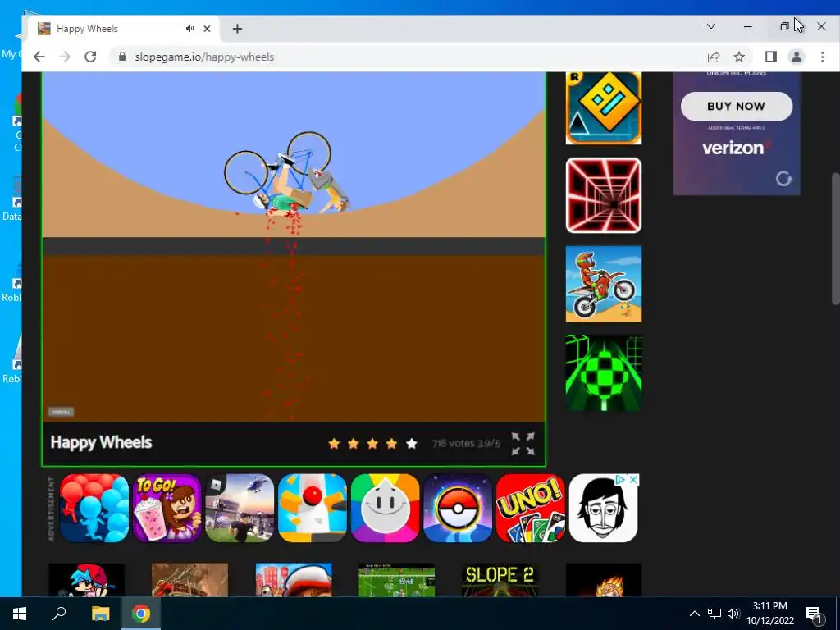Select the Happy Wheels browser tab

click(x=123, y=29)
